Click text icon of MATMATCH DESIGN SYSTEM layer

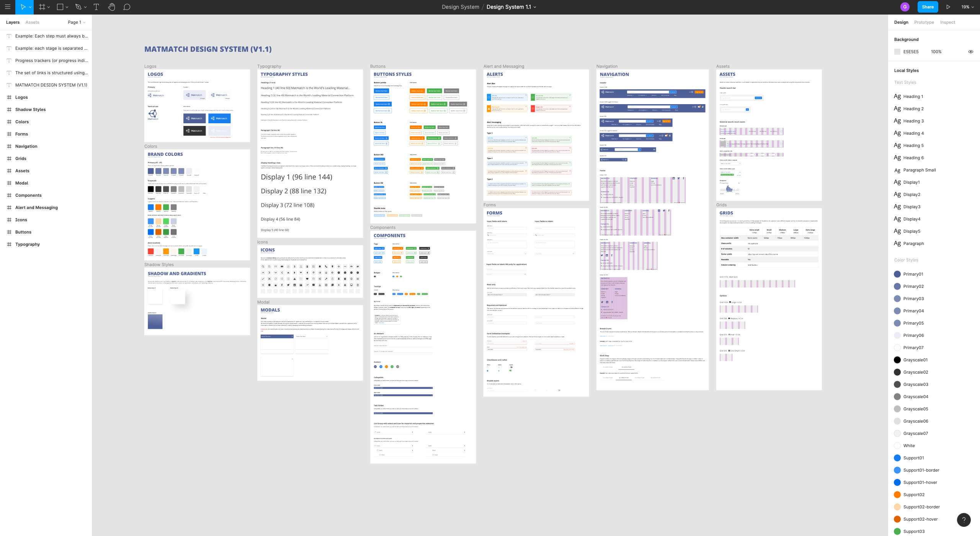click(9, 85)
